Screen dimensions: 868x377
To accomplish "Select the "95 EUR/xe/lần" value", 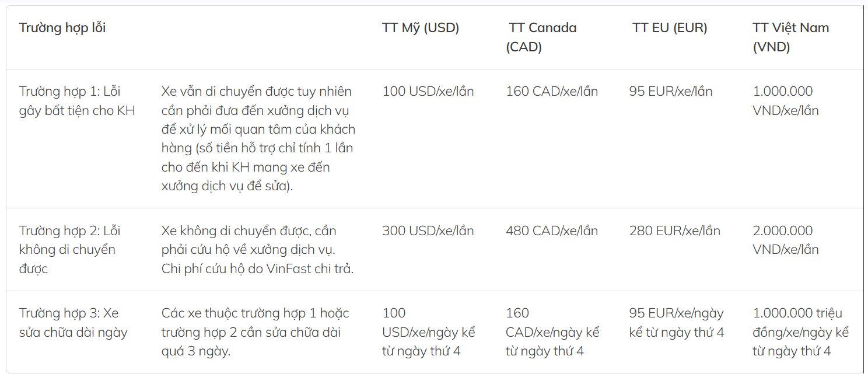I will pos(671,91).
